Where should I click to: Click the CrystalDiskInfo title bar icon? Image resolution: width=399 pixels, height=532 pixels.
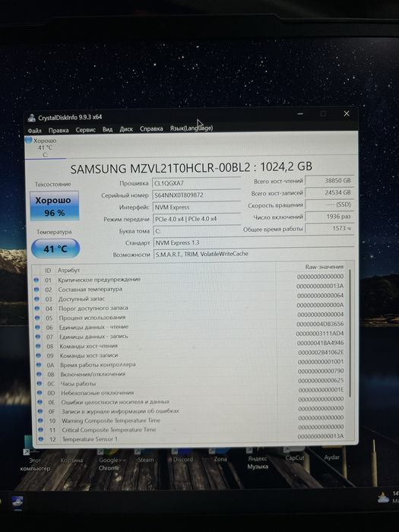(32, 118)
